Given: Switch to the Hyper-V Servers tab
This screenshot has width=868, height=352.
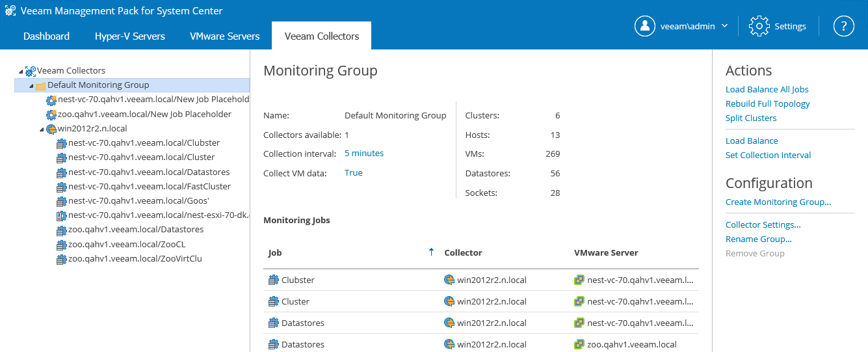Looking at the screenshot, I should click(x=130, y=36).
